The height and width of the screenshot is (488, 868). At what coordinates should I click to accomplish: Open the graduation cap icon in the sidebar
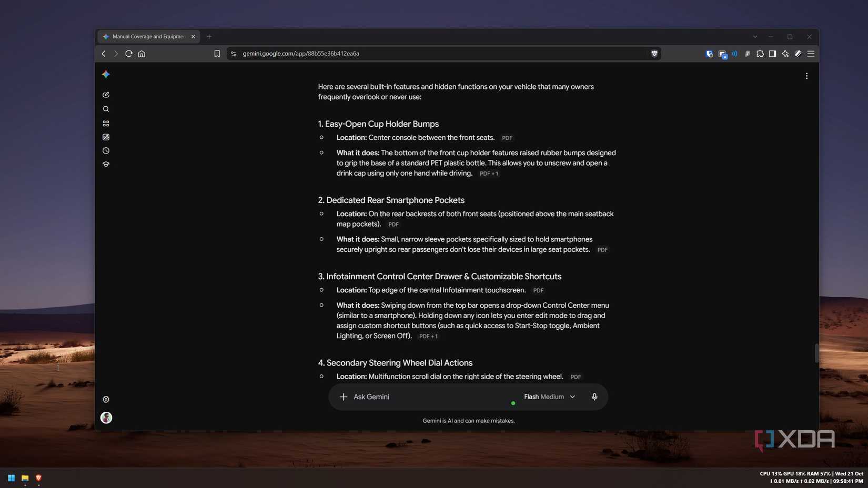coord(106,164)
